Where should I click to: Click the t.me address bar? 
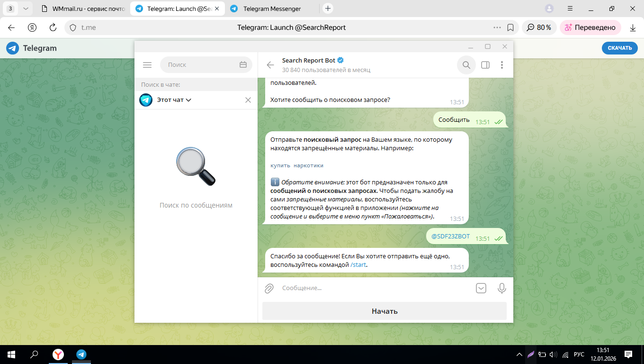point(291,27)
